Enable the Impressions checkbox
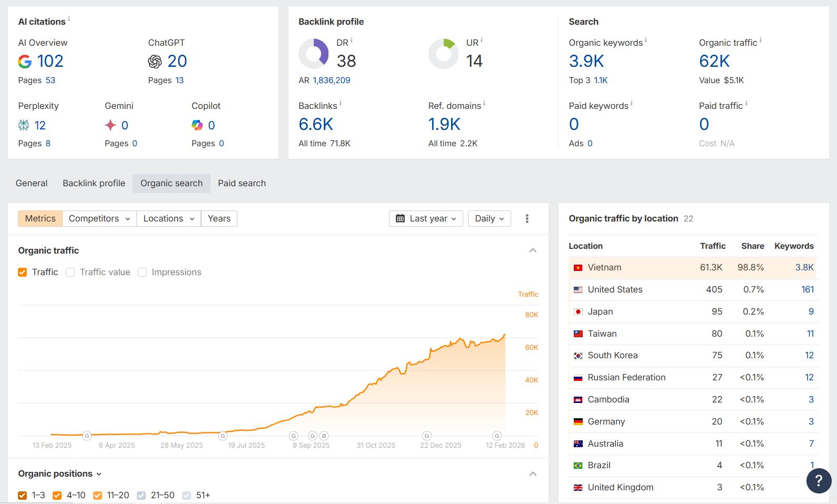Viewport: 837px width, 504px height. click(x=142, y=272)
